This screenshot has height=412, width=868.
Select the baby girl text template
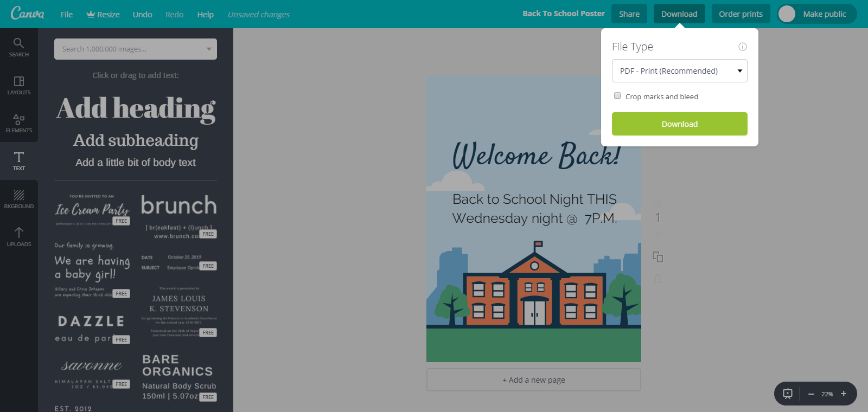(x=92, y=269)
